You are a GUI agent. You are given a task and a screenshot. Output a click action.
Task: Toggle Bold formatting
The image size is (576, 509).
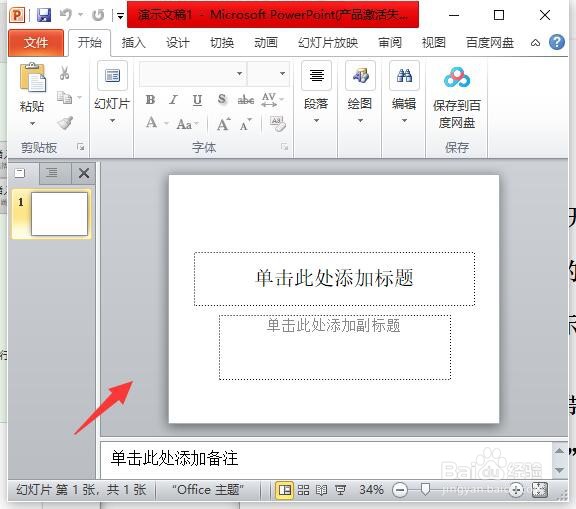(150, 100)
